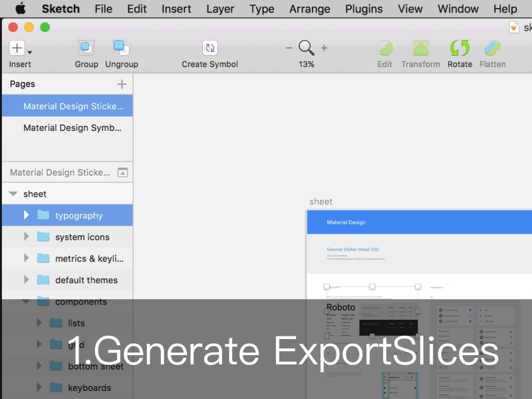The image size is (532, 399).
Task: Click the Flatten toolbar icon
Action: click(x=492, y=48)
